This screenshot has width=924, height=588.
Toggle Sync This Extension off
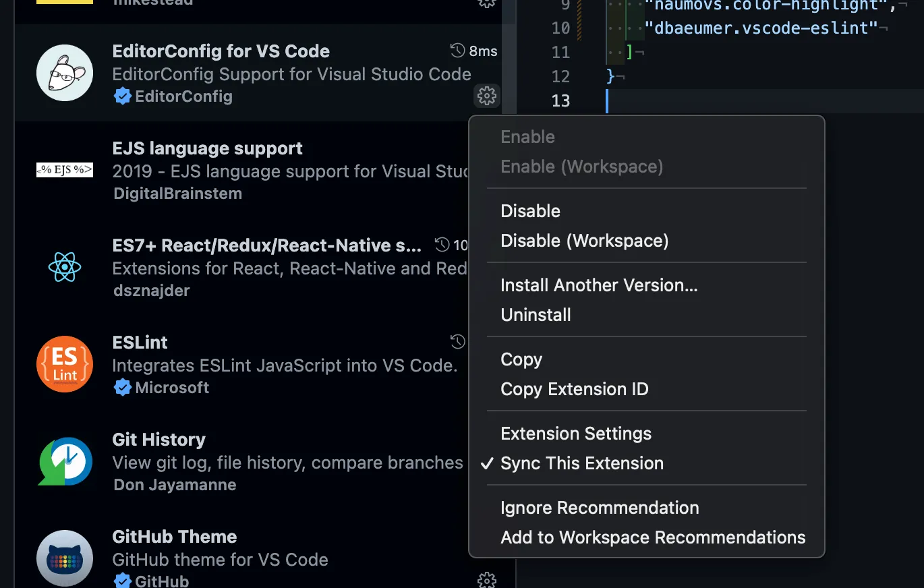pyautogui.click(x=581, y=463)
